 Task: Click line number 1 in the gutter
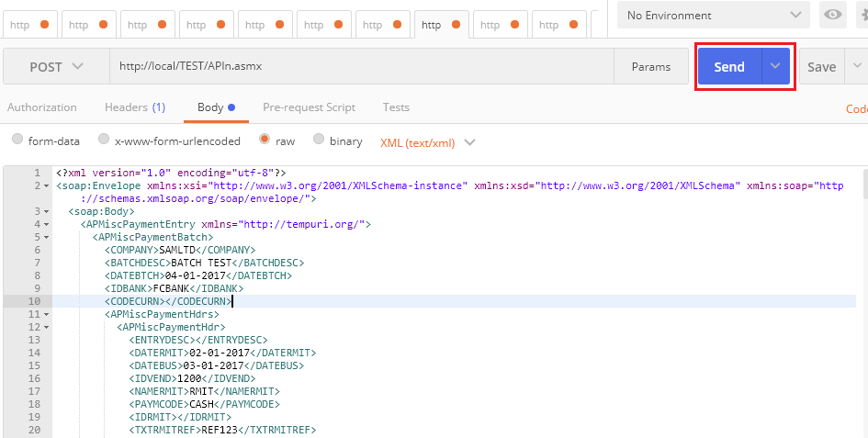pyautogui.click(x=37, y=173)
